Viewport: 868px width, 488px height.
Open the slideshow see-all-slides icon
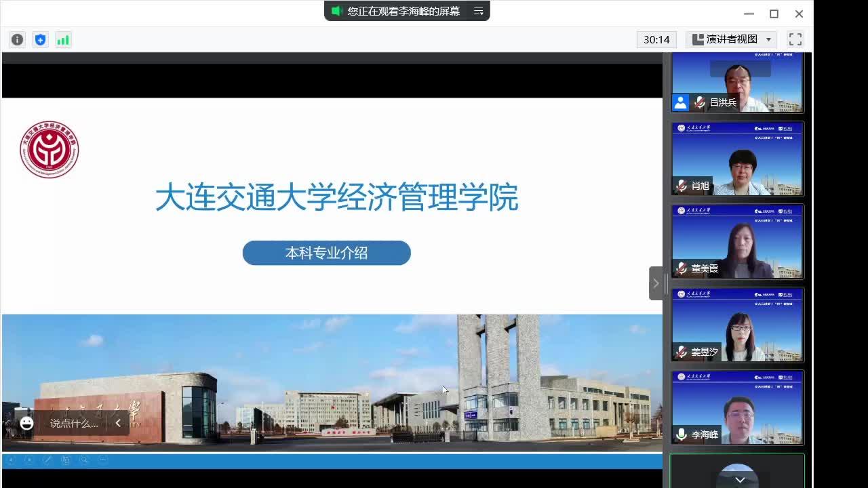(66, 460)
